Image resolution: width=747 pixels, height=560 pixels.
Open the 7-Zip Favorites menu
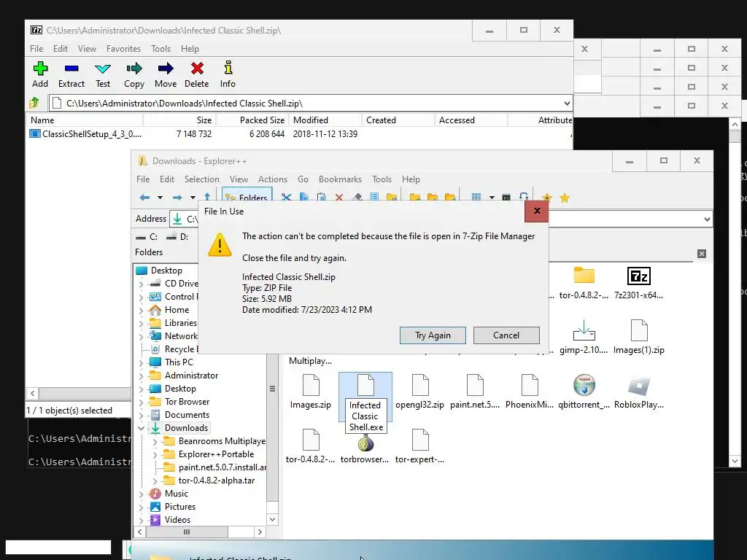tap(123, 49)
